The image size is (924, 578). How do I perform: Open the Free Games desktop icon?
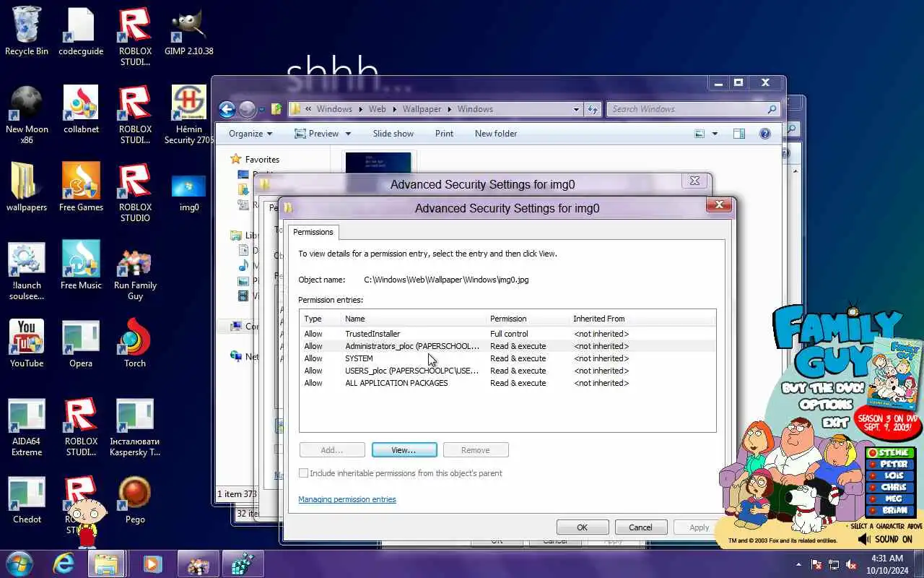(x=81, y=188)
